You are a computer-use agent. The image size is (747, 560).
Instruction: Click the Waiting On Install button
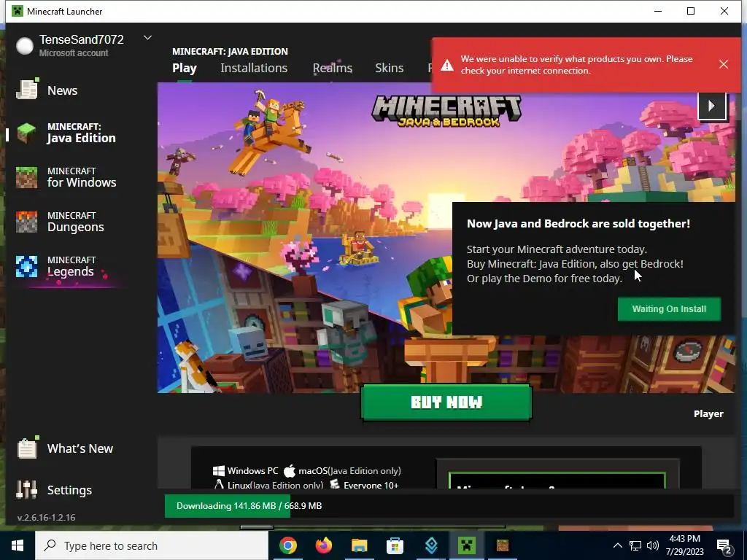pyautogui.click(x=669, y=309)
